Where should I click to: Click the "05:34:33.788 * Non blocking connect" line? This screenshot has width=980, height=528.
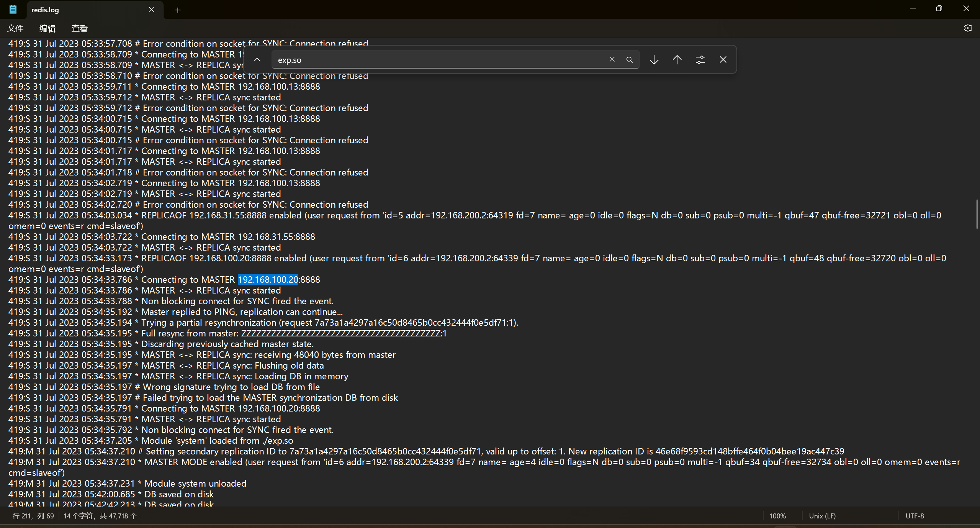(171, 301)
